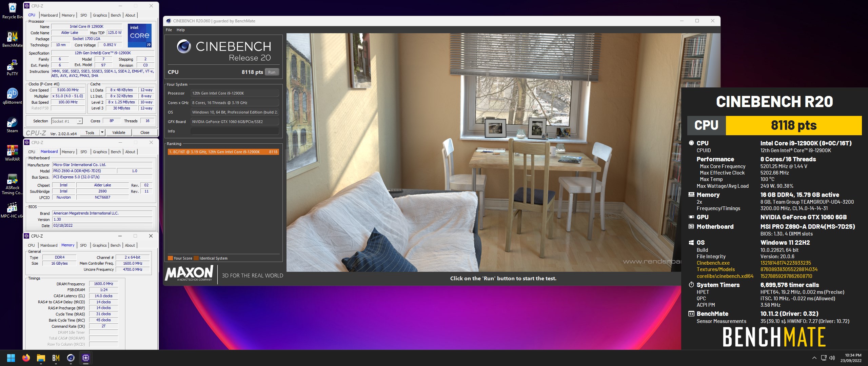Image resolution: width=868 pixels, height=366 pixels.
Task: Open the BenchMate desktop icon
Action: [x=12, y=39]
